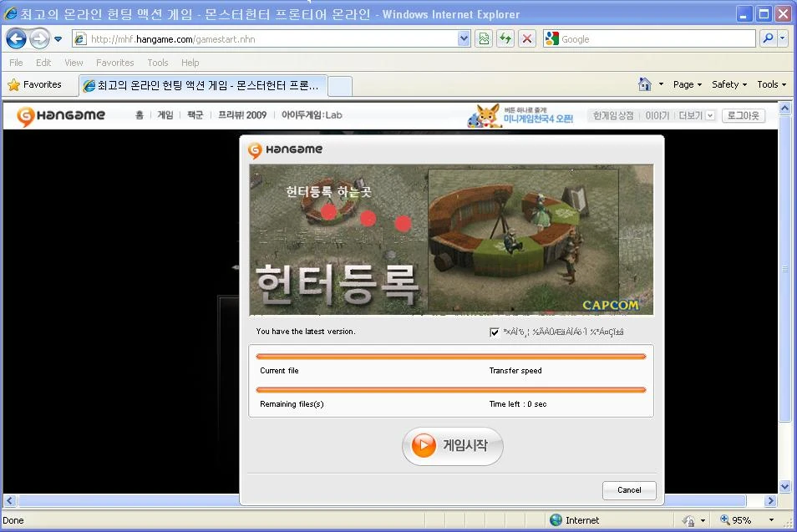Open the Page command bar menu
The height and width of the screenshot is (532, 797).
point(688,84)
